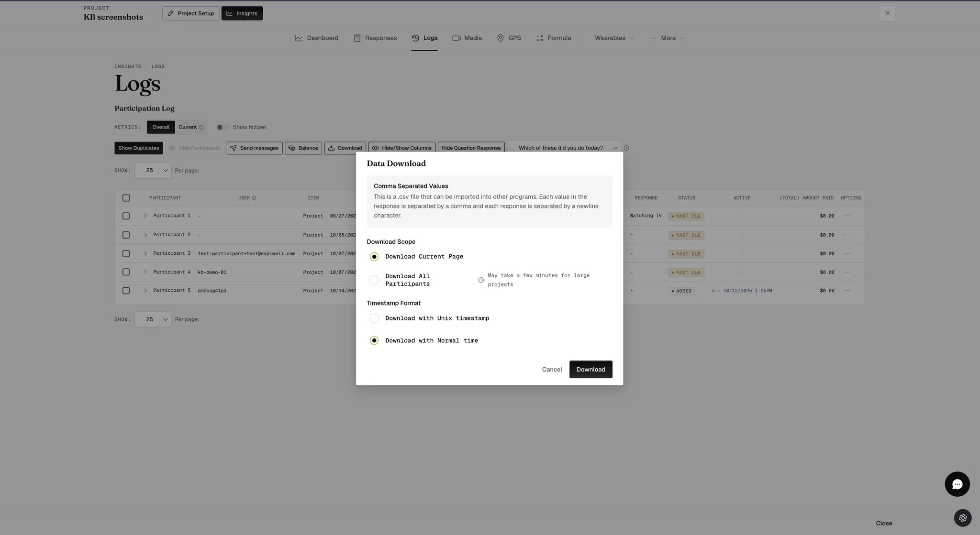Expand the Wearables dropdown menu
The image size is (980, 535).
[614, 38]
